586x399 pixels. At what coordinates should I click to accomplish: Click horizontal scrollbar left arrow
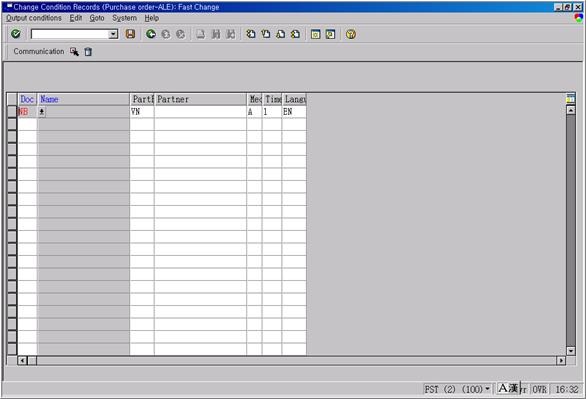(22, 361)
